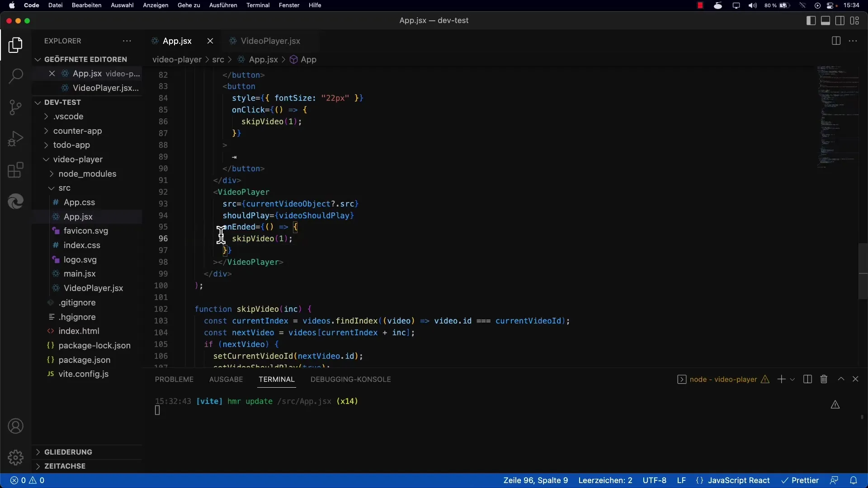Open VideoPlayer.jsx in the src folder tree

[93, 288]
